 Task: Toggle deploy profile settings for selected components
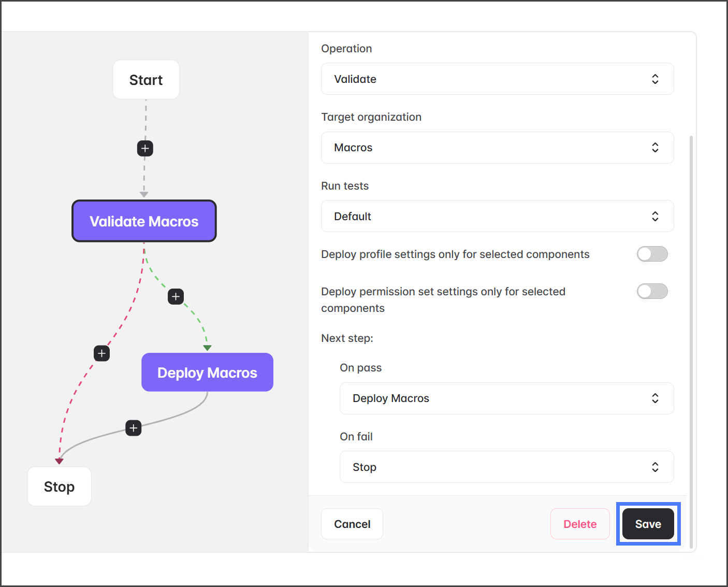tap(652, 254)
